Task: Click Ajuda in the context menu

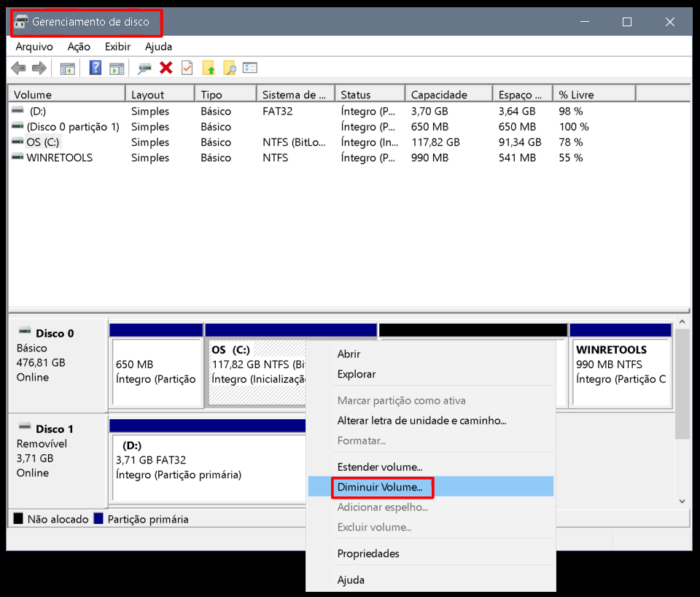Action: (431, 580)
